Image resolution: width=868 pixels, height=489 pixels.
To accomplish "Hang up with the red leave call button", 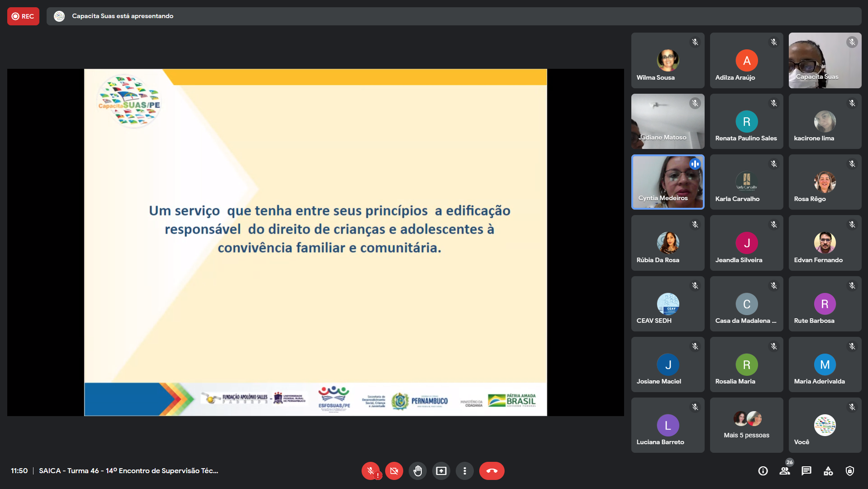I will coord(491,471).
